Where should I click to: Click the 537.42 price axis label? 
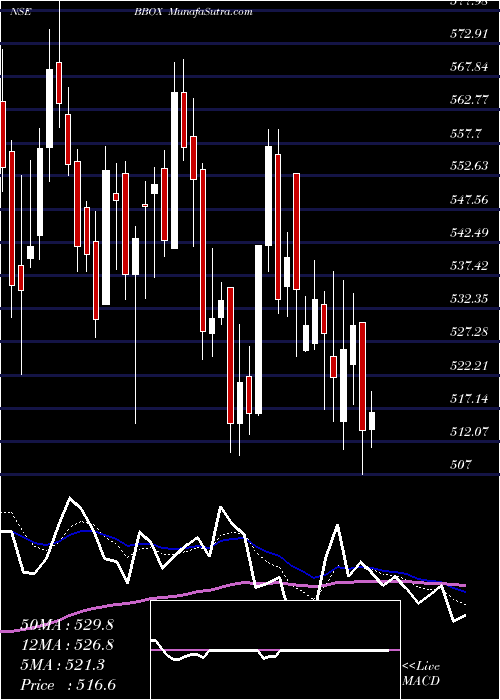point(469,266)
